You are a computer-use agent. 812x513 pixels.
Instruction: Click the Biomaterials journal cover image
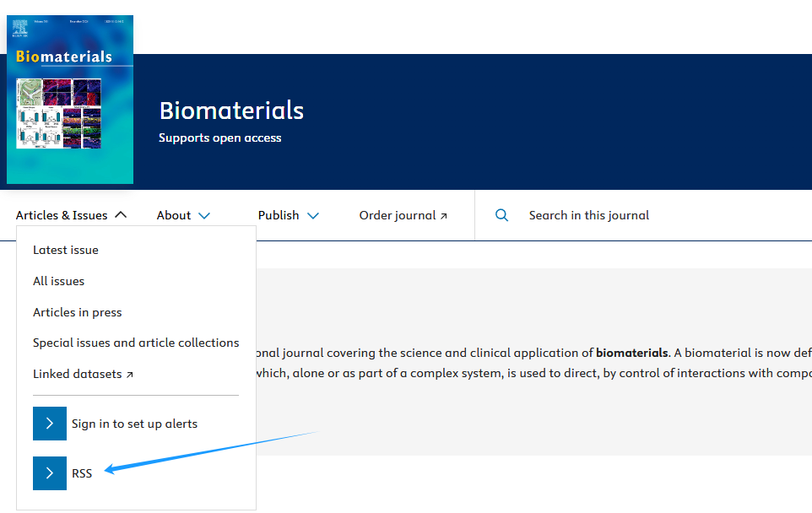point(70,100)
